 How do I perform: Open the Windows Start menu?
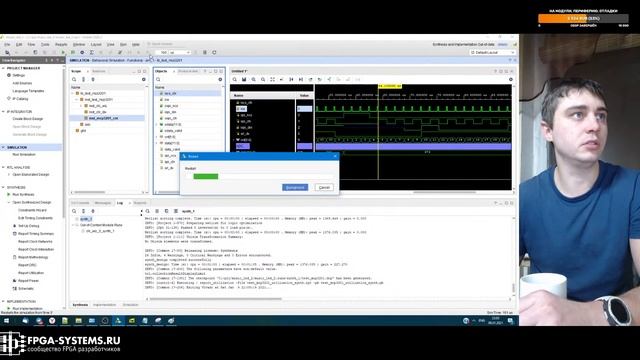7,321
